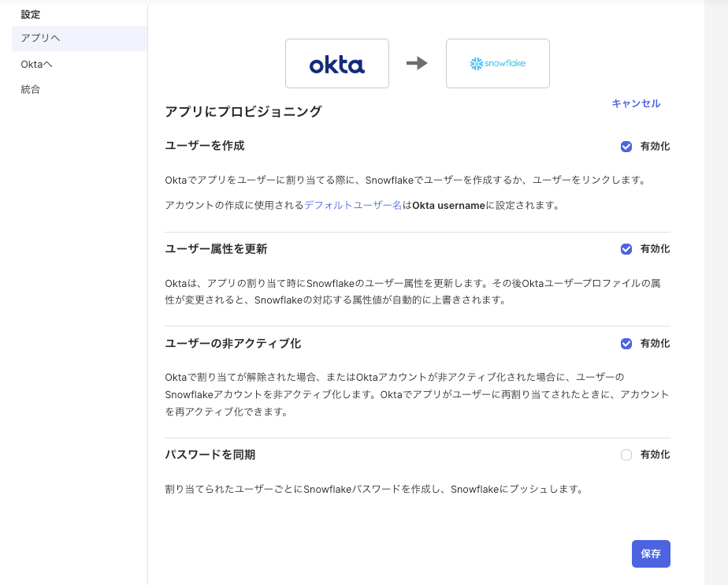
Task: Click the キャンセル link
Action: coord(636,103)
